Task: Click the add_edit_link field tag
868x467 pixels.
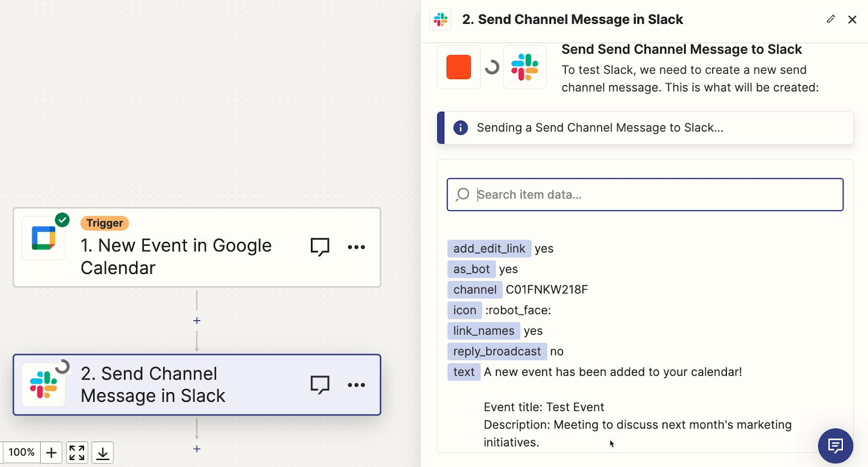Action: point(489,248)
